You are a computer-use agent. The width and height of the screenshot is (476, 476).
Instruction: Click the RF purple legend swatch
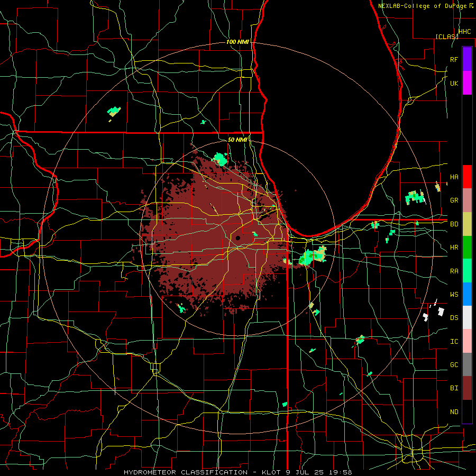coord(467,59)
